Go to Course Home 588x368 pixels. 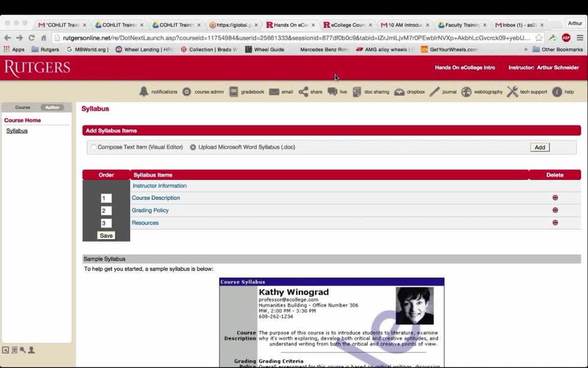[23, 120]
